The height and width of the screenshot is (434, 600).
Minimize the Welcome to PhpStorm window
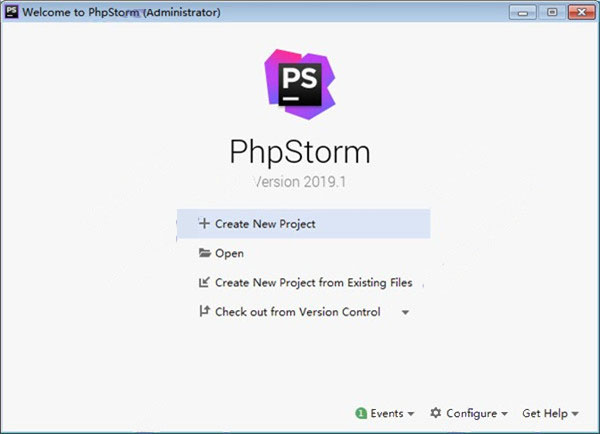(522, 12)
